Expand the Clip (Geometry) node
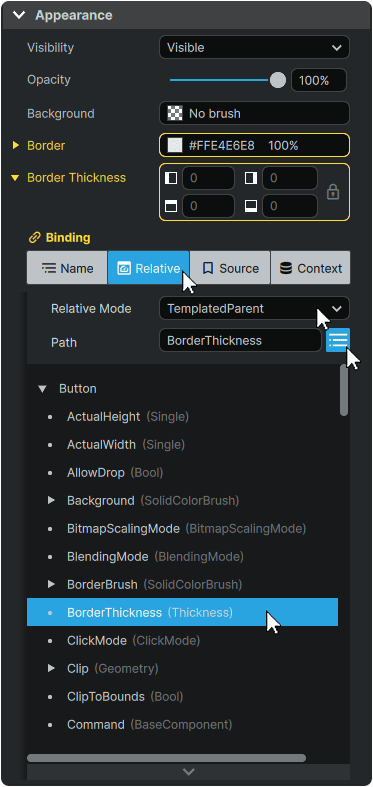The height and width of the screenshot is (787, 373). click(51, 669)
